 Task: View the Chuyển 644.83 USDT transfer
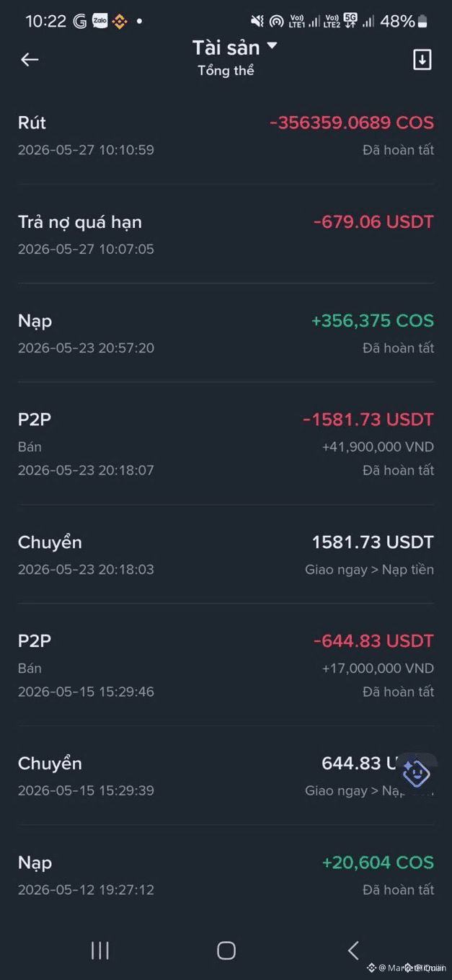coord(226,776)
